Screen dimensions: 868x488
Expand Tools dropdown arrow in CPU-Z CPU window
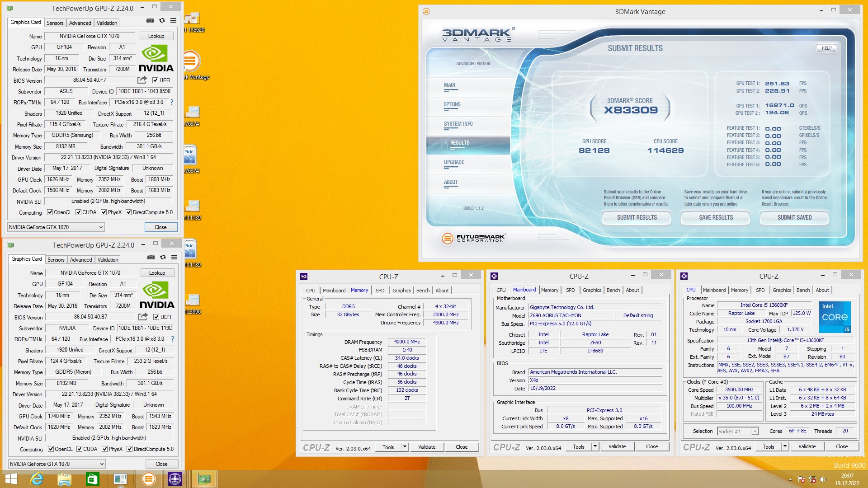[x=785, y=447]
